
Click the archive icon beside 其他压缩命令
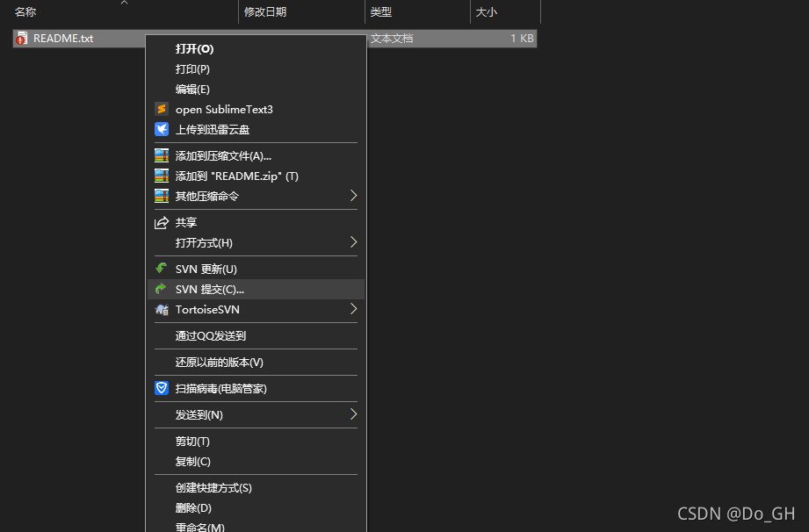[162, 196]
